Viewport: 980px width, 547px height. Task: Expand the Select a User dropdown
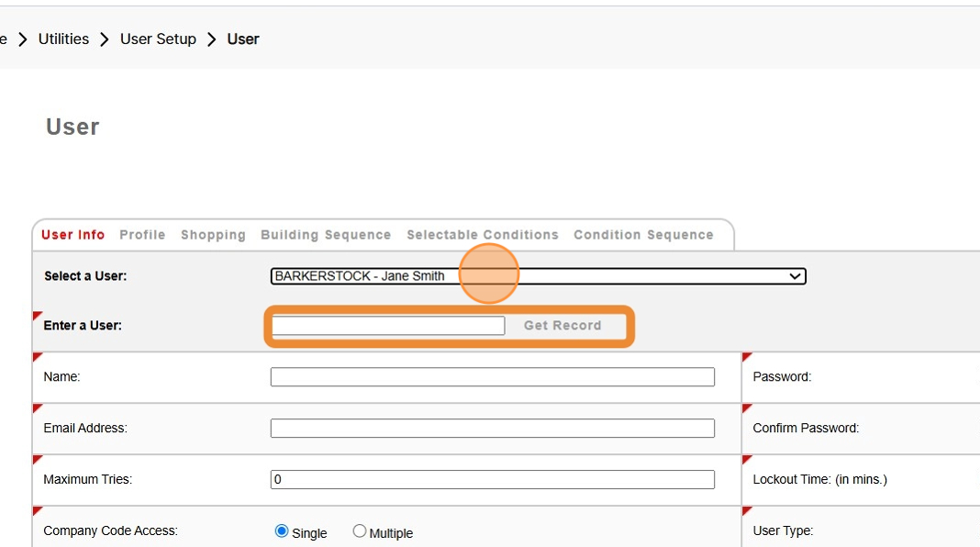click(538, 276)
